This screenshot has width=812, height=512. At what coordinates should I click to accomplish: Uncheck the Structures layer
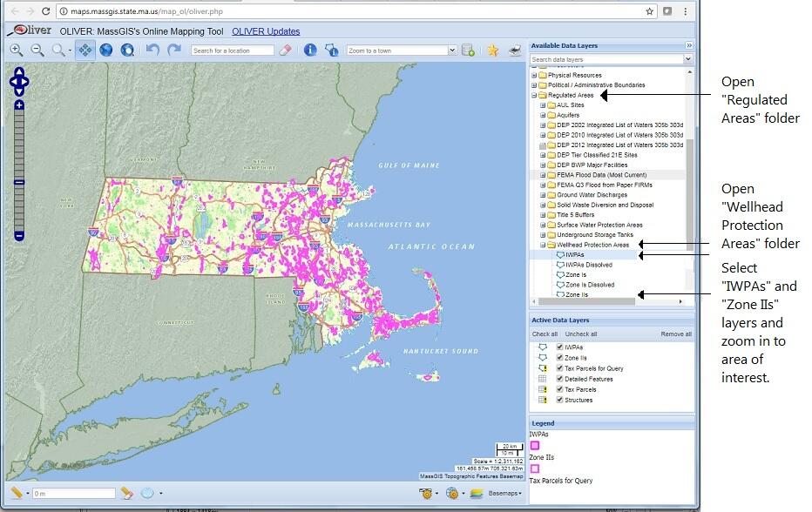point(560,400)
